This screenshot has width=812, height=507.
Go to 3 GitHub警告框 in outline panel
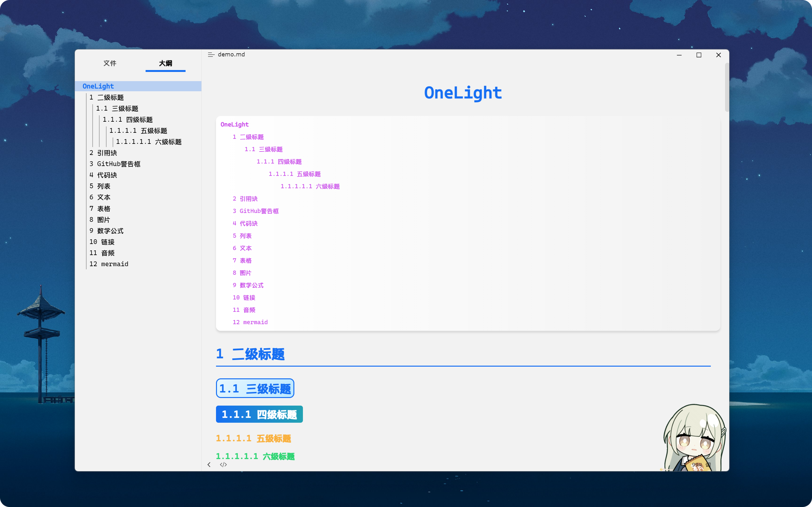(x=115, y=164)
